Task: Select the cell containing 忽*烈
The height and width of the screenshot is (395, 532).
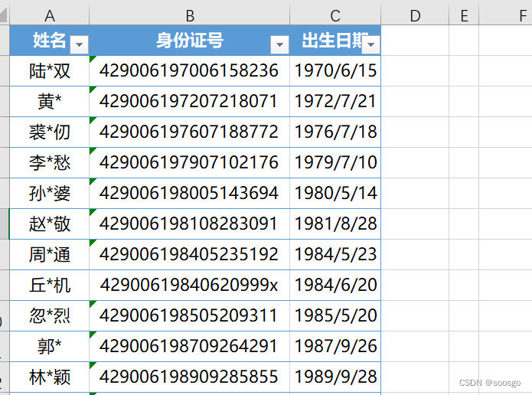Action: (50, 315)
